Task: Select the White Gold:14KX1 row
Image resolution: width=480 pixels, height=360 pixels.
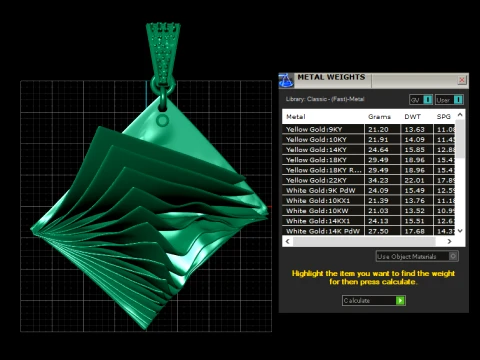Action: tap(368, 221)
